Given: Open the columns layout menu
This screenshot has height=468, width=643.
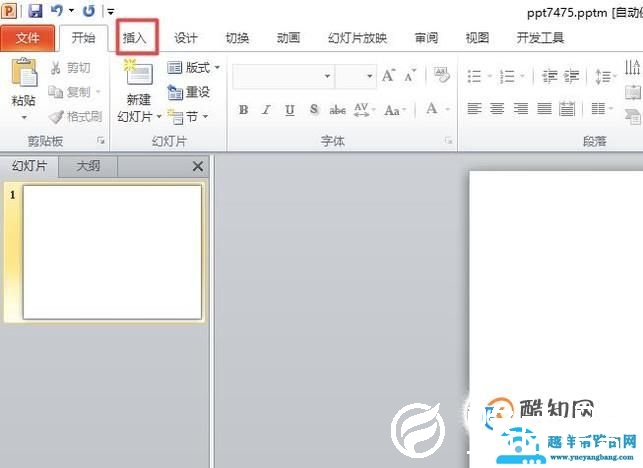Looking at the screenshot, I should point(602,109).
